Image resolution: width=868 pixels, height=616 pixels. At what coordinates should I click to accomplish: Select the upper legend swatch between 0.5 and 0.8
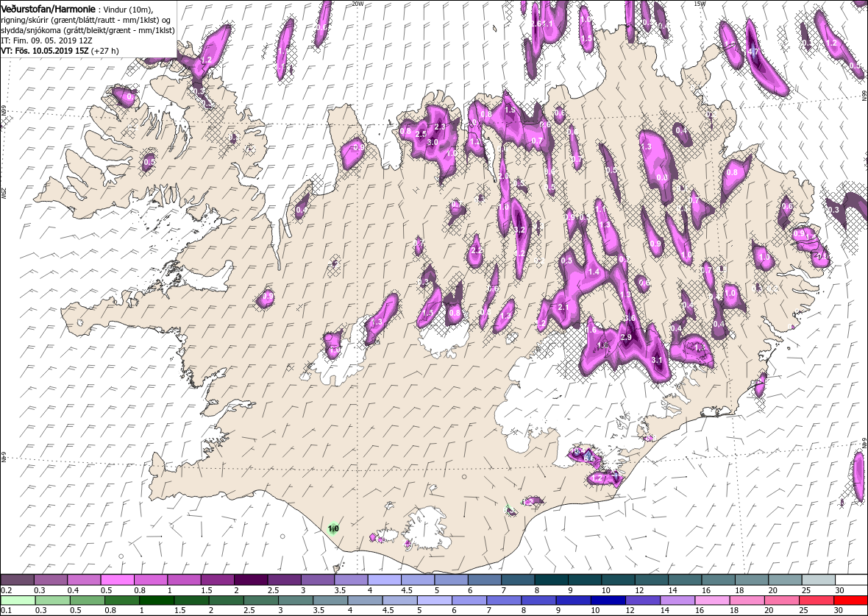(118, 579)
